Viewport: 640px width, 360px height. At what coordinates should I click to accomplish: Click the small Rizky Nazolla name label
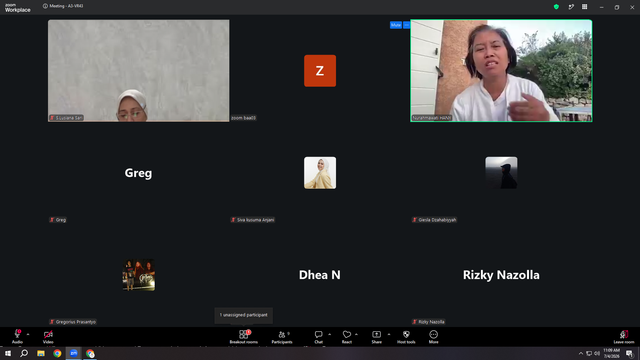click(429, 322)
